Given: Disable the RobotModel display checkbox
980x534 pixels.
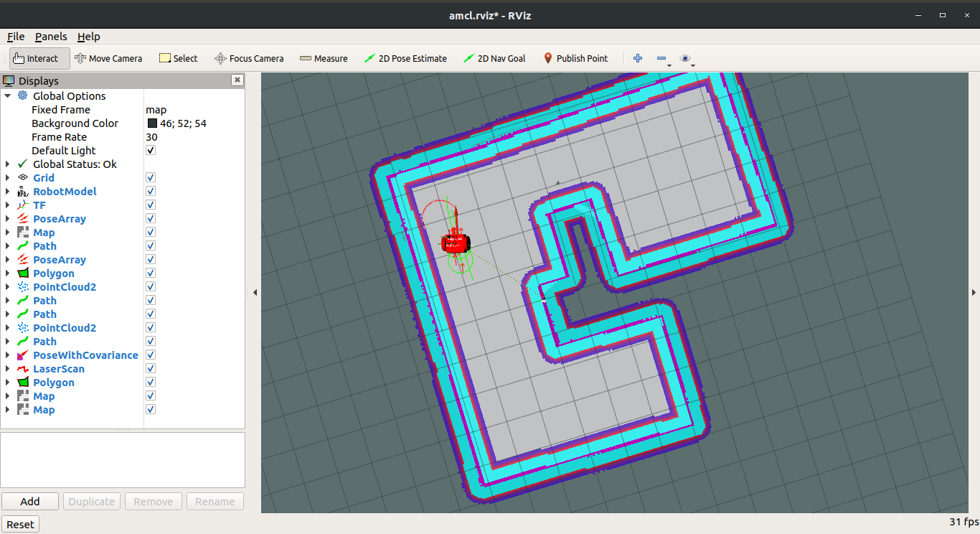Looking at the screenshot, I should pos(151,192).
